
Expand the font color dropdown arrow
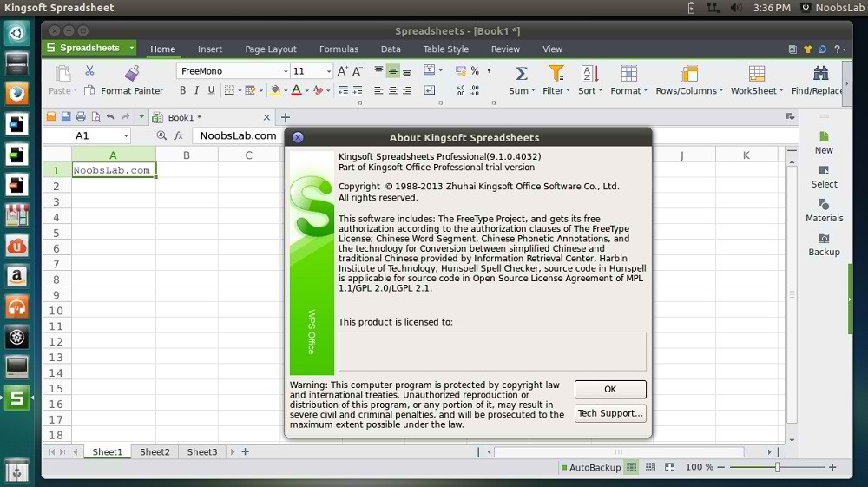click(x=307, y=91)
